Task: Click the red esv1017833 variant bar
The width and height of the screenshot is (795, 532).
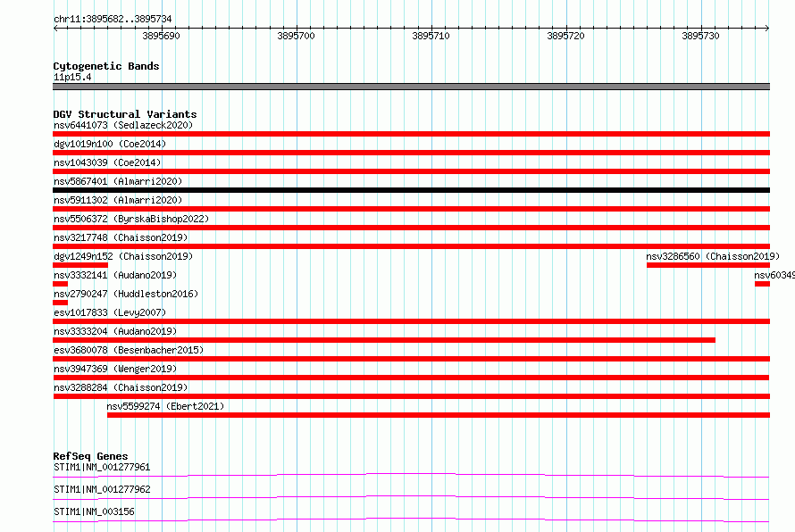Action: pyautogui.click(x=411, y=321)
